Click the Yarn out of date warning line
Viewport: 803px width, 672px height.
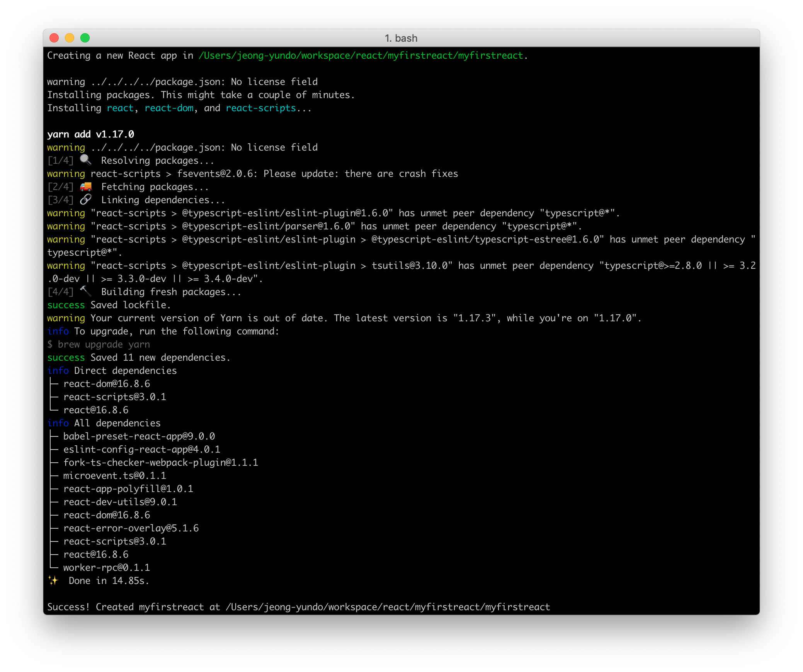pos(344,318)
